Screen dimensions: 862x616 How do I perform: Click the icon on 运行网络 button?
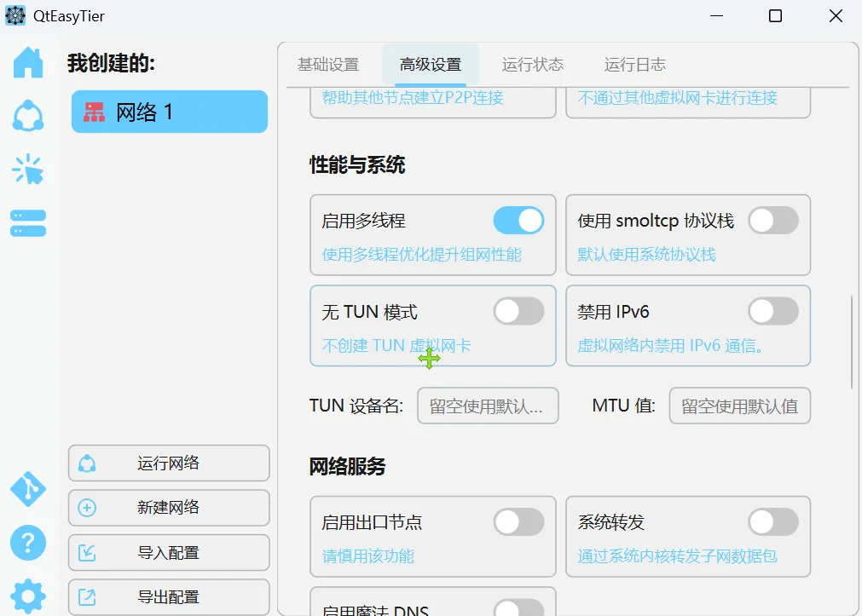(x=87, y=463)
